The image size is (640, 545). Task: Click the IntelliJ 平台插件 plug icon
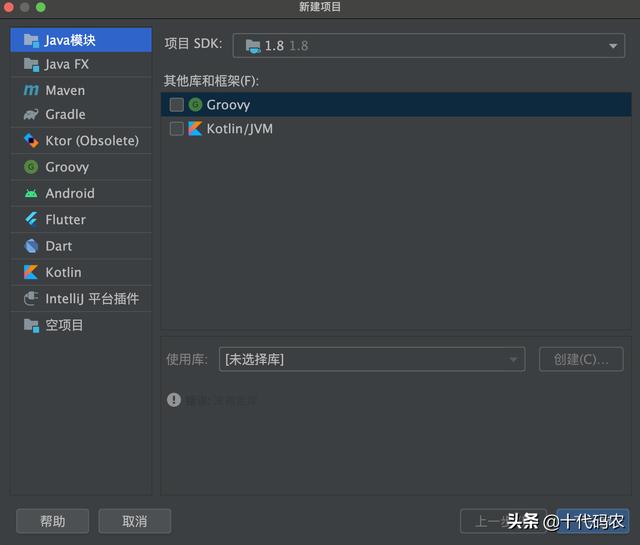[31, 298]
